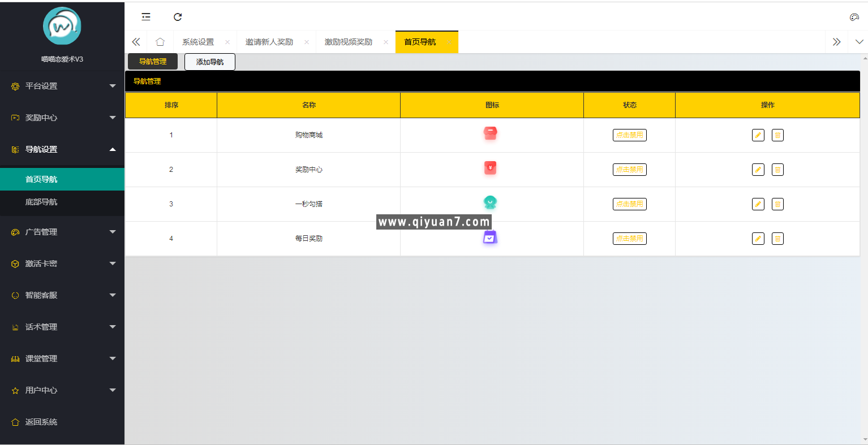Click the 添加导航 button
Viewport: 868px width, 445px height.
click(x=209, y=62)
